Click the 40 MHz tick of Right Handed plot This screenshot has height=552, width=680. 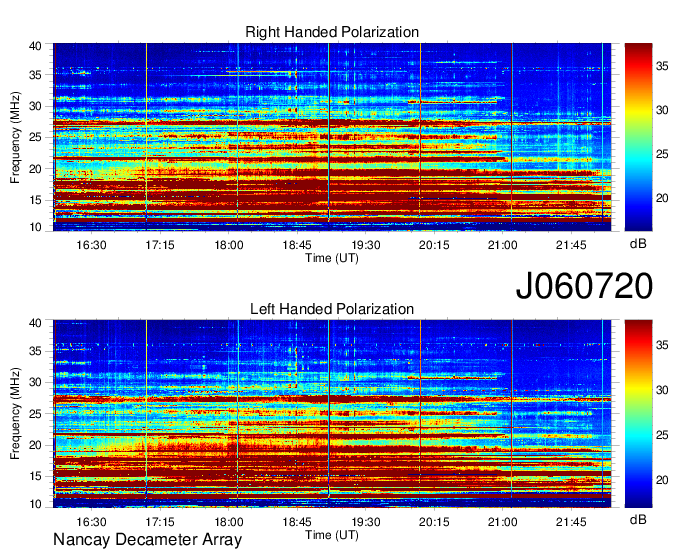click(35, 46)
